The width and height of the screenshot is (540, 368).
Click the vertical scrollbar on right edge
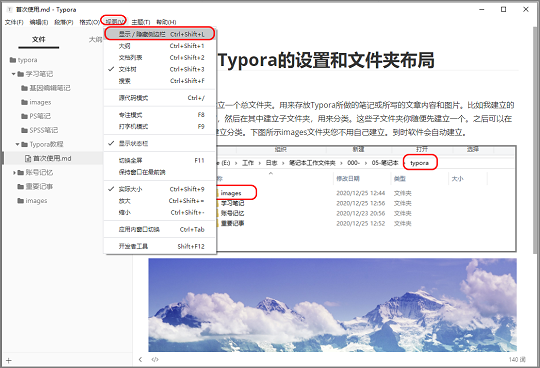[535, 138]
